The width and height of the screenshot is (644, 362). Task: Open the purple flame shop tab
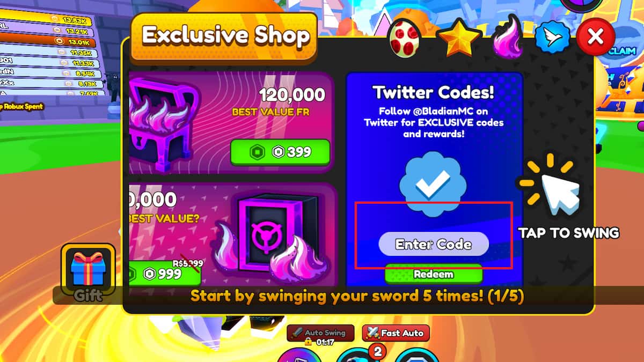(508, 36)
